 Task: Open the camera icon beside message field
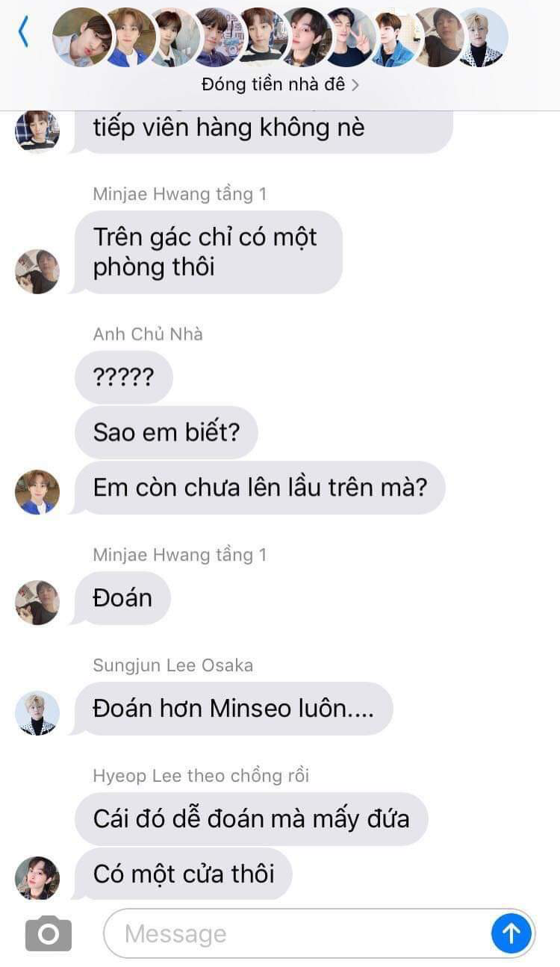coord(49,933)
